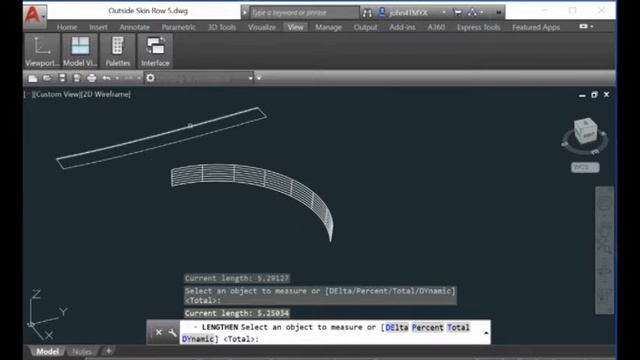The width and height of the screenshot is (640, 360).
Task: Choose Percent option in command line
Action: tap(427, 327)
